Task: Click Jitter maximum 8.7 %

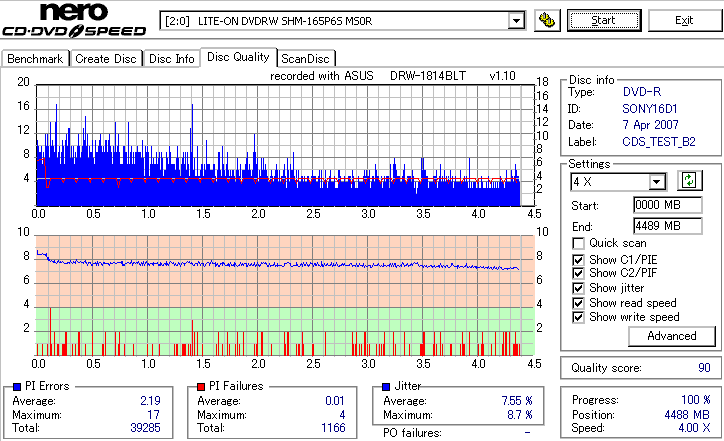Action: [x=520, y=415]
